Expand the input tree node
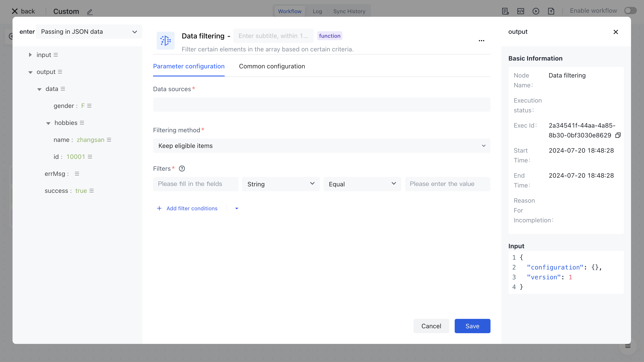The width and height of the screenshot is (644, 362). 30,55
